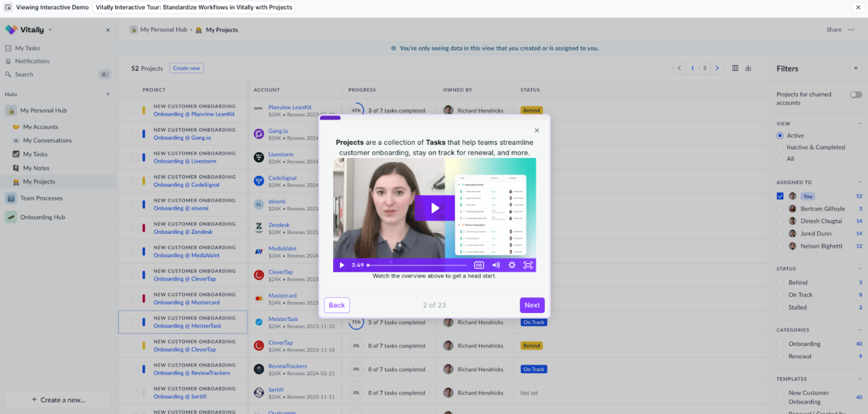Close the interactive demo viewer
The height and width of the screenshot is (414, 868).
pos(858,7)
